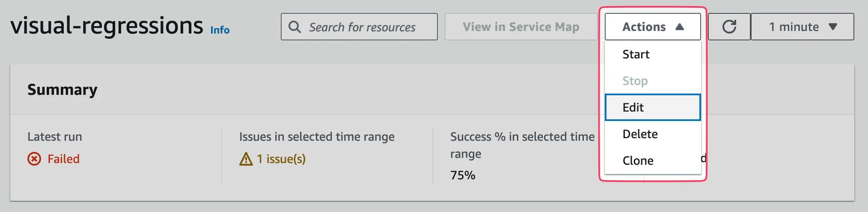
Task: Collapse the Actions menu via its arrow
Action: (x=679, y=27)
